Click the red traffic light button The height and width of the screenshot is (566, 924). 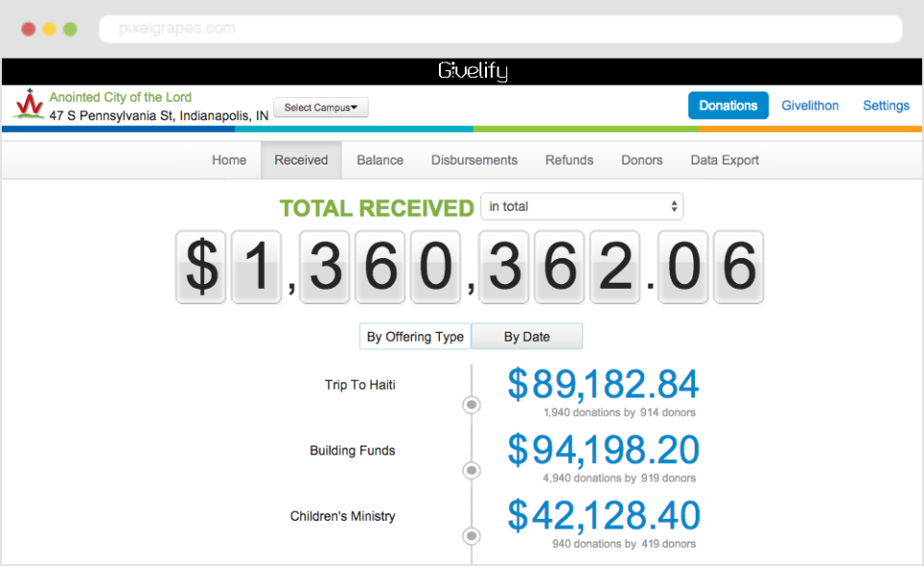coord(28,29)
